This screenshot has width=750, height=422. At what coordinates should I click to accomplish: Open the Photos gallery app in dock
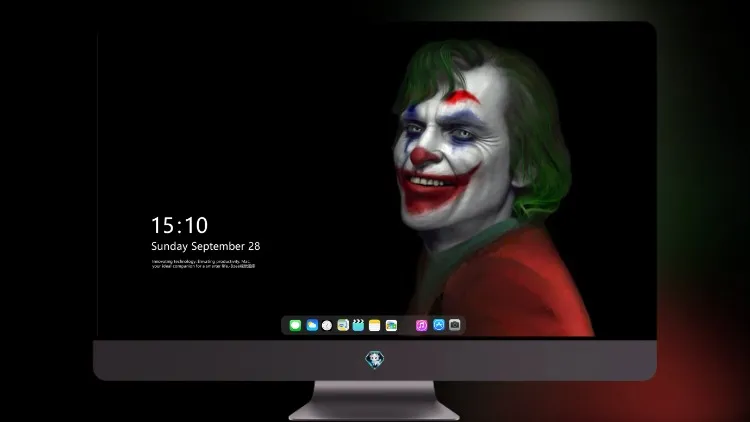pyautogui.click(x=391, y=325)
